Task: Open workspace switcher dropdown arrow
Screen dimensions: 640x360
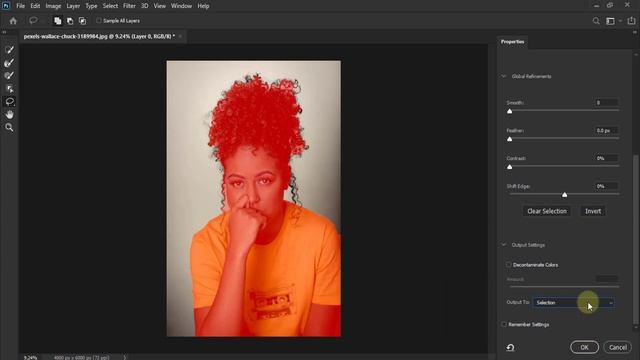Action: (620, 21)
